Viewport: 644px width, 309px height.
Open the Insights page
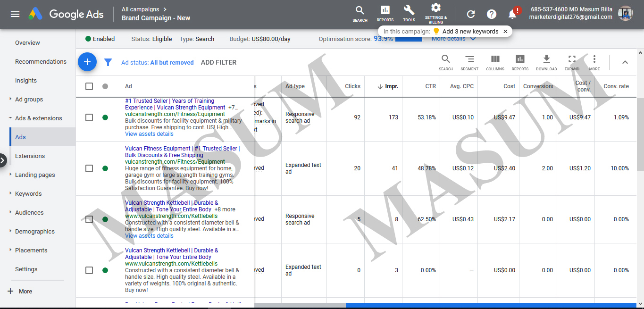(x=26, y=81)
